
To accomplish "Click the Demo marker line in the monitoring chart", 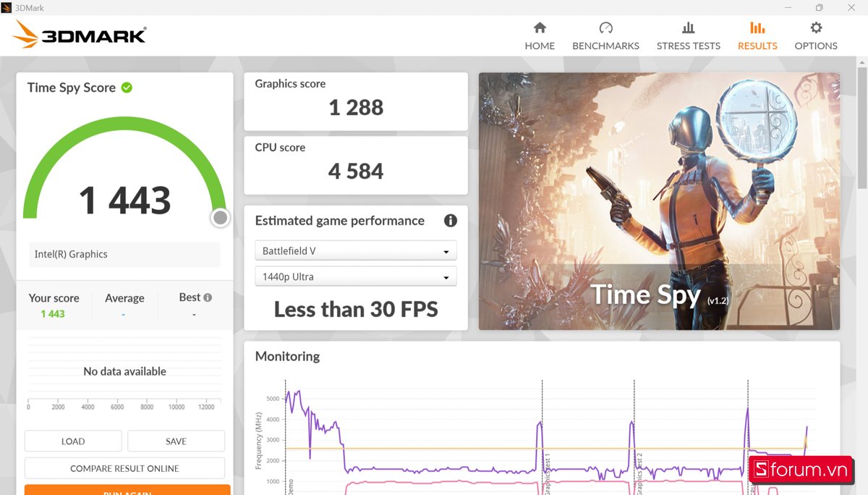I will pyautogui.click(x=286, y=436).
